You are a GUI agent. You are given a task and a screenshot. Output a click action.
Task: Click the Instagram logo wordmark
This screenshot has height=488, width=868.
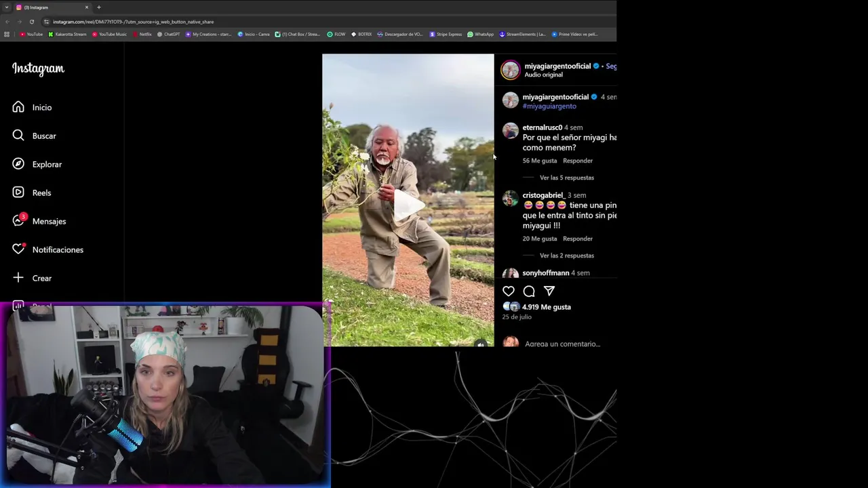(x=38, y=68)
